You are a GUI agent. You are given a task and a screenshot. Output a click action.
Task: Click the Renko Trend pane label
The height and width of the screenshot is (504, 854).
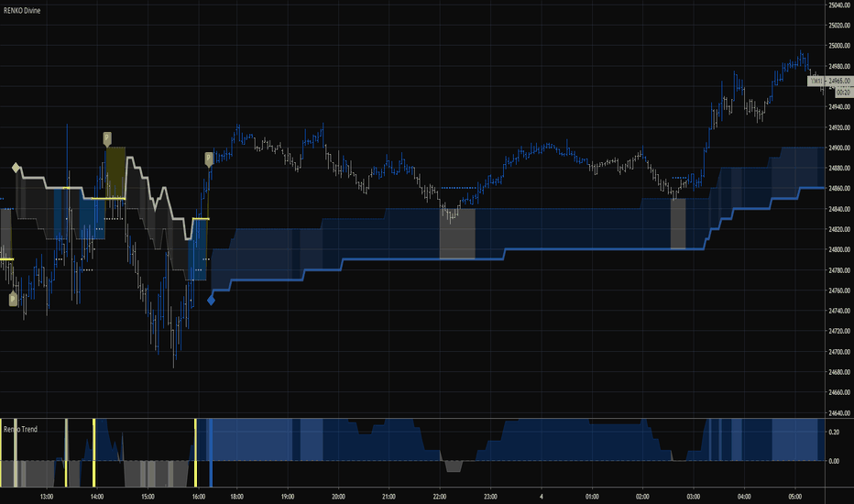click(x=21, y=430)
